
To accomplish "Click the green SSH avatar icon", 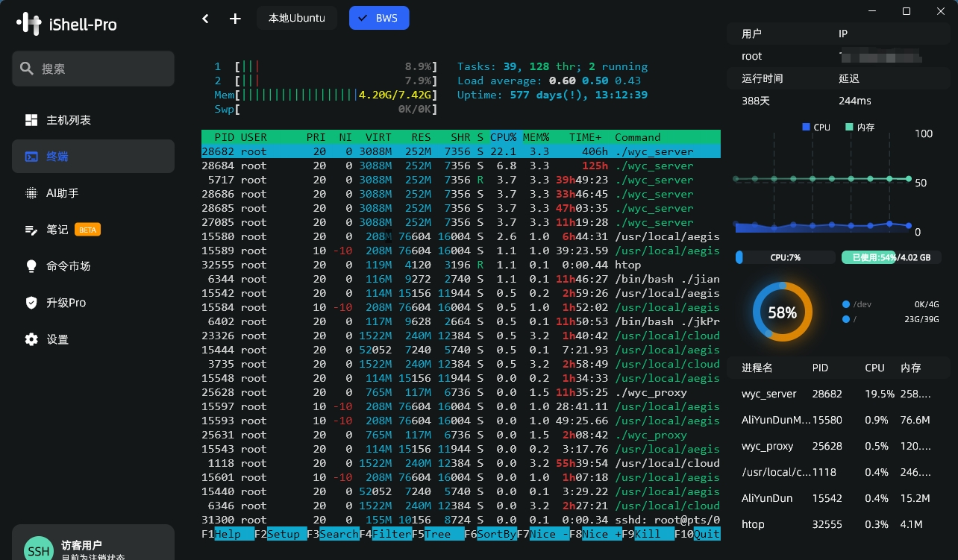I will tap(38, 550).
